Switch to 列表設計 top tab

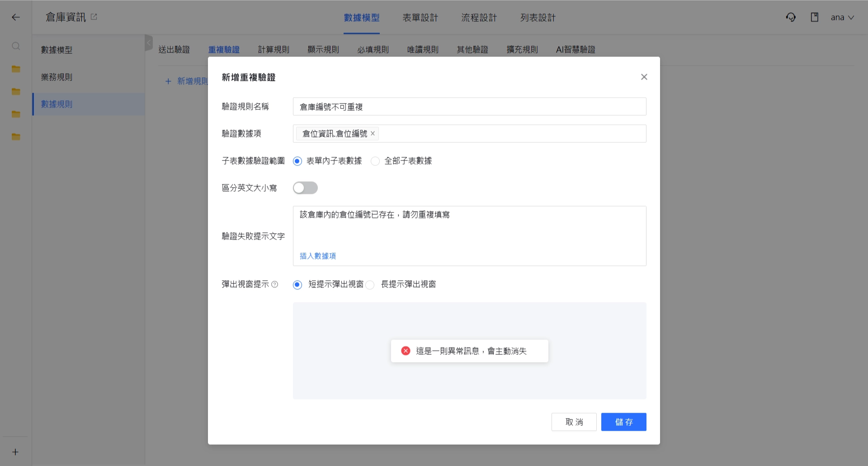coord(538,18)
